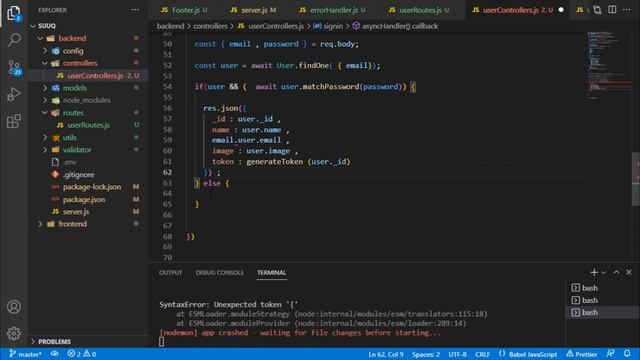Close the terminal panel
Image resolution: width=640 pixels, height=360 pixels.
tap(629, 272)
